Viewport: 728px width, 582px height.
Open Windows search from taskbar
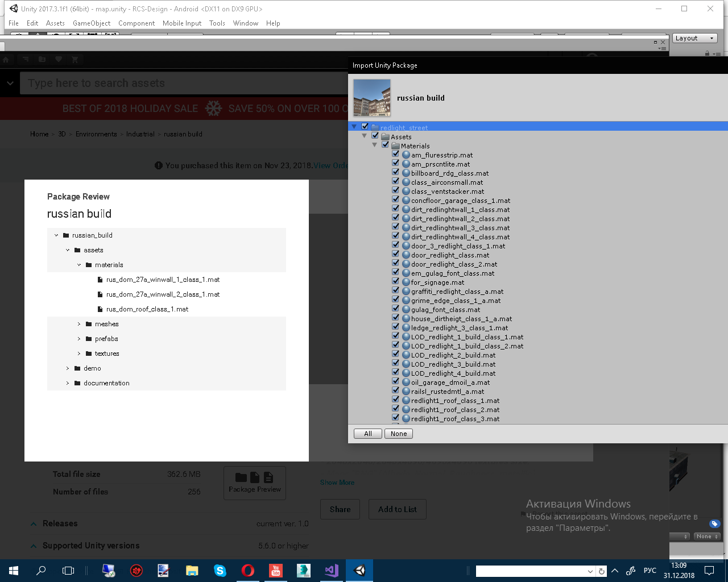41,571
